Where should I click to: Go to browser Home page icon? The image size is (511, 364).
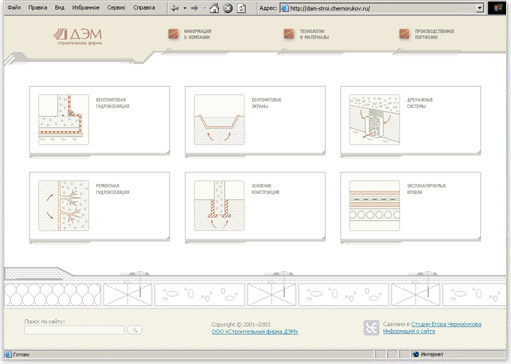[214, 8]
